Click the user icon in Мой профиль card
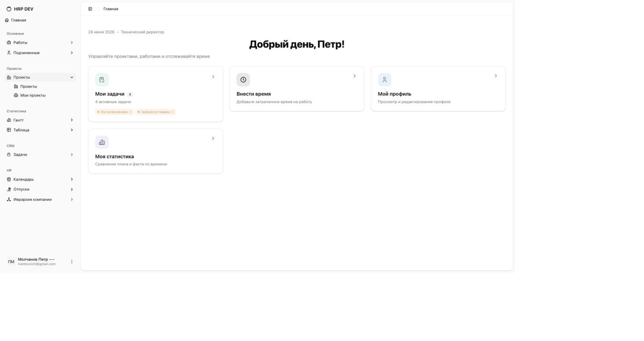Screen dimensions: 644x341 [385, 80]
